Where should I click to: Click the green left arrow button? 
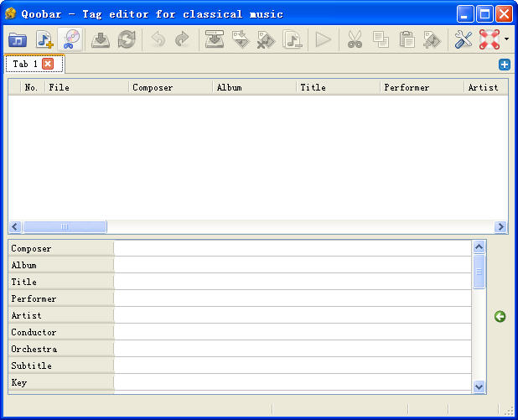click(x=500, y=317)
